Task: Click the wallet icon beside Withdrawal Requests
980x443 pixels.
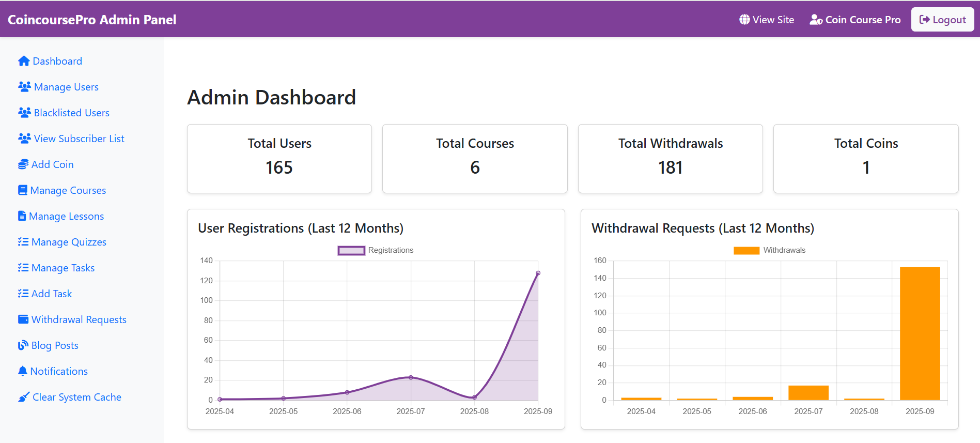Action: pyautogui.click(x=23, y=319)
